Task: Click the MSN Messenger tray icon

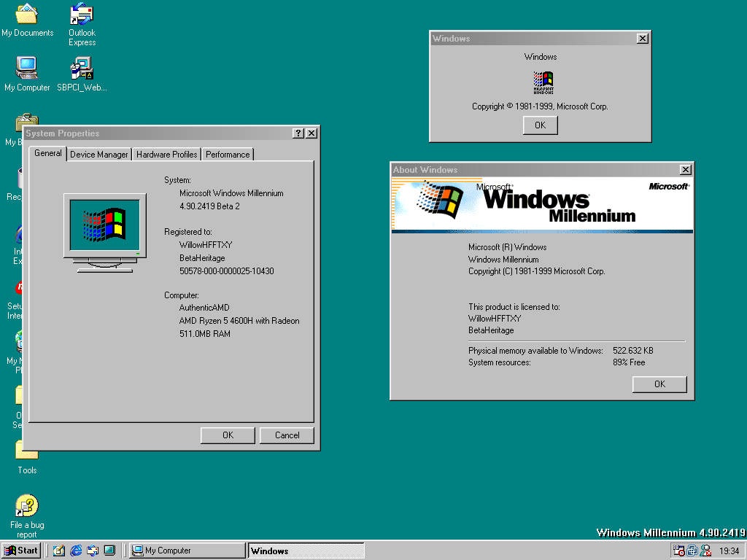Action: [x=705, y=551]
